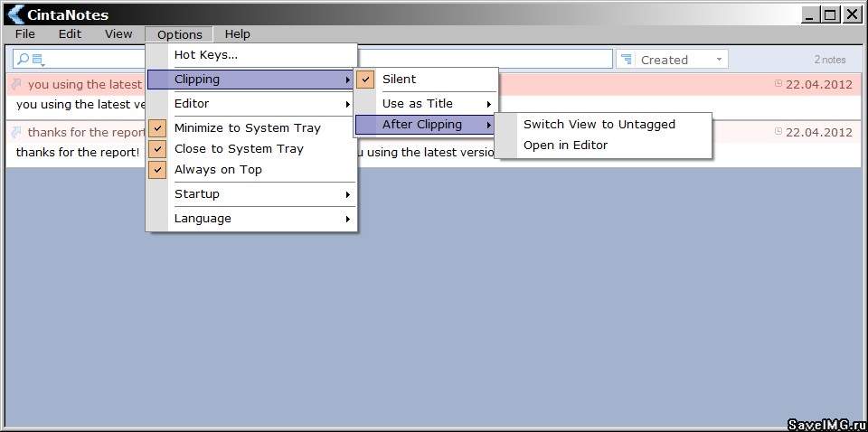Click the CintaNotes logo in title bar
The image size is (868, 432).
[x=14, y=14]
